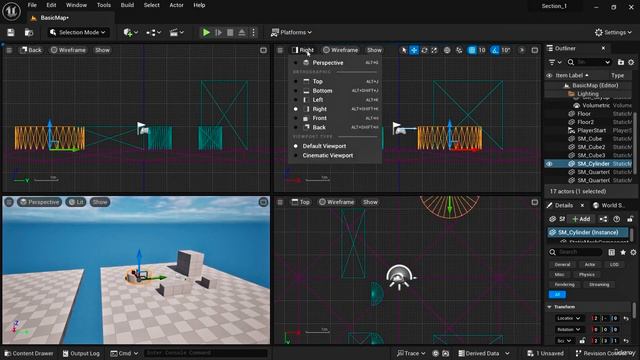This screenshot has height=360, width=640.
Task: Maximize the Perspective viewport
Action: pyautogui.click(x=263, y=202)
